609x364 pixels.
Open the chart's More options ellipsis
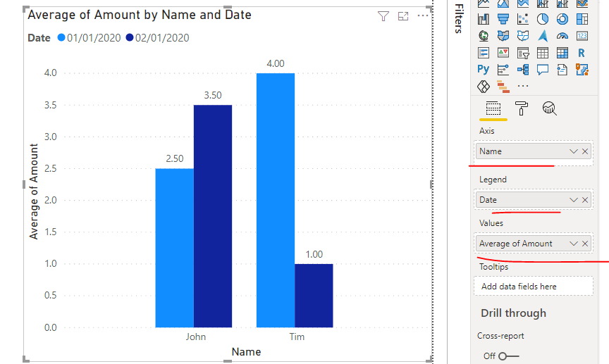423,16
